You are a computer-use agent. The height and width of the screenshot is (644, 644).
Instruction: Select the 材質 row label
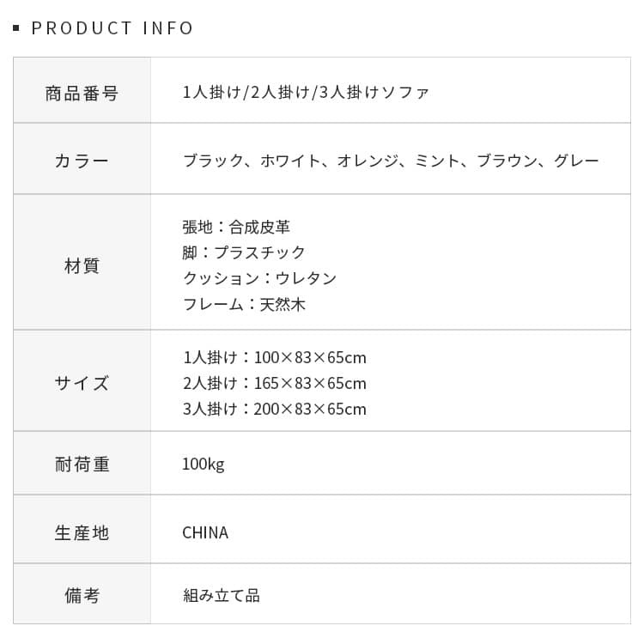(x=82, y=266)
